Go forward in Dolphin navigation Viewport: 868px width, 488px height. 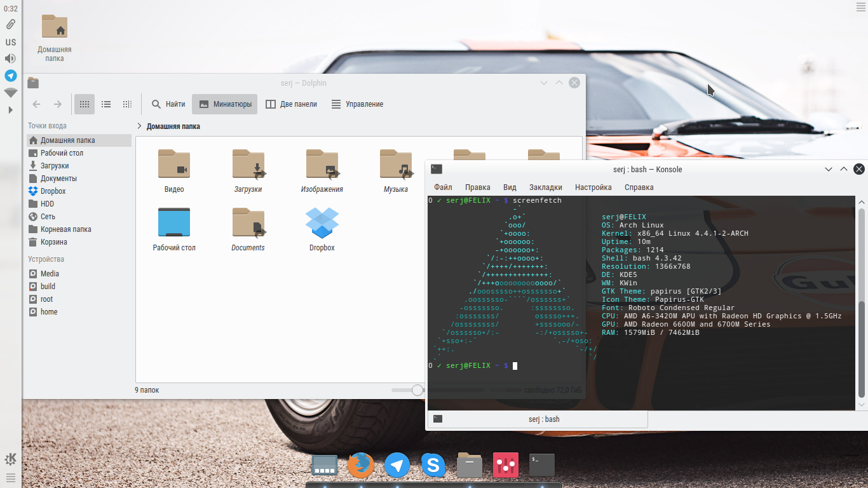57,104
